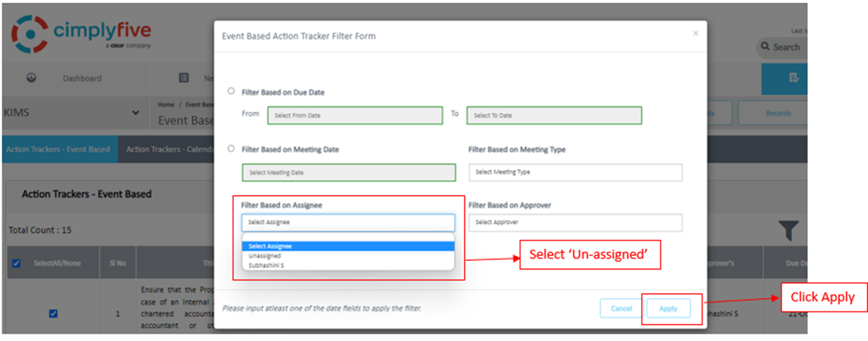Switch to Action Trackers - Event Based tab
The image size is (868, 341).
click(58, 150)
